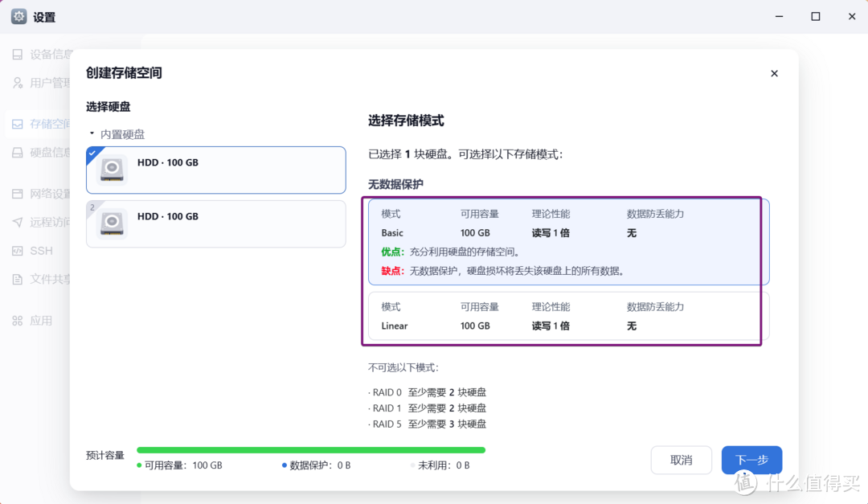Select the second HDD 100 GB disk
Image resolution: width=868 pixels, height=504 pixels.
coord(215,223)
